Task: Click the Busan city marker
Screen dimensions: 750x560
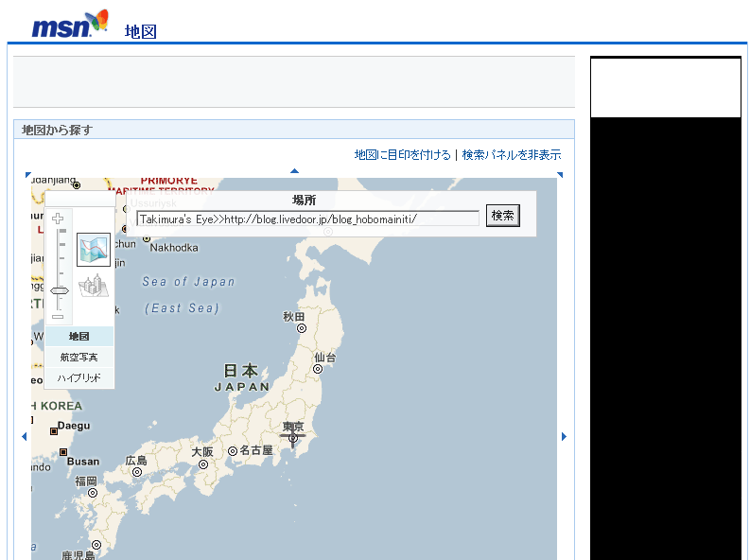Action: pyautogui.click(x=63, y=452)
